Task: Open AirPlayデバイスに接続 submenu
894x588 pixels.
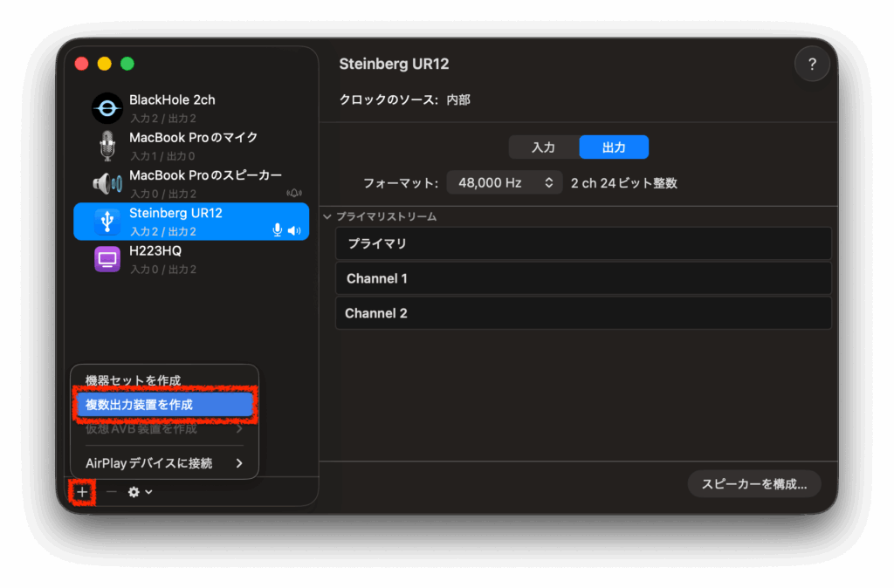Action: 164,463
